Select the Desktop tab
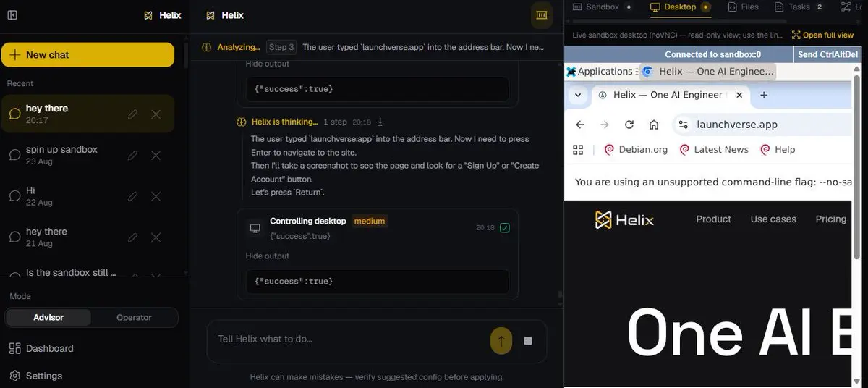This screenshot has width=868, height=388. tap(680, 7)
